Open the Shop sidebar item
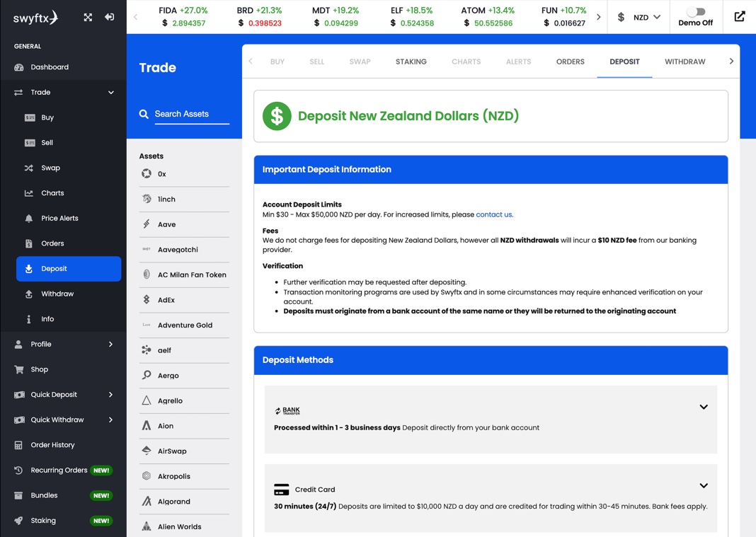This screenshot has width=756, height=537. 63,369
